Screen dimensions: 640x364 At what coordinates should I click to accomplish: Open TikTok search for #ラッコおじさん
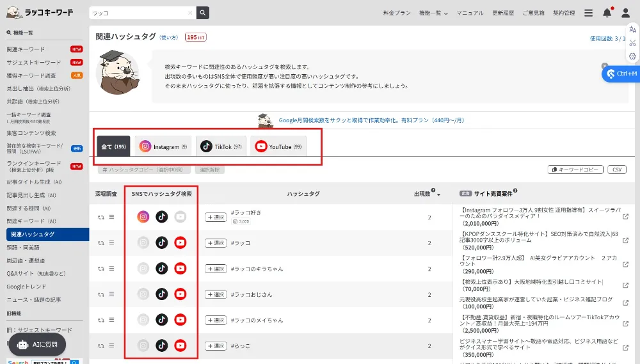162,294
